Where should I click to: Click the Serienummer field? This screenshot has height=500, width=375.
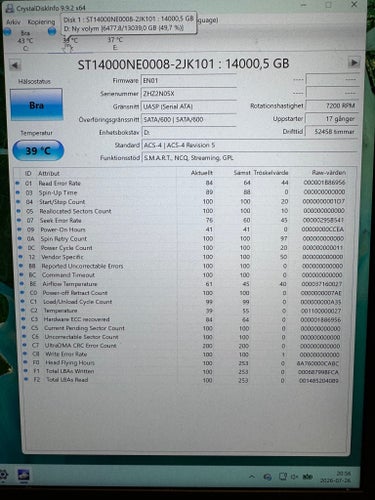pos(189,94)
